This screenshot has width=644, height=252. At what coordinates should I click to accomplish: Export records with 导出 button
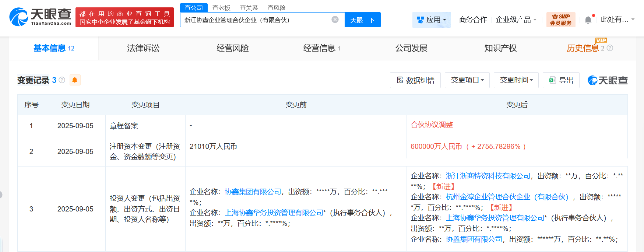click(x=561, y=80)
